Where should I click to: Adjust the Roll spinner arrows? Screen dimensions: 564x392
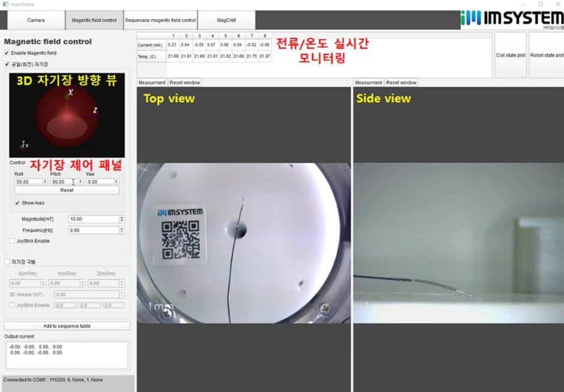46,182
